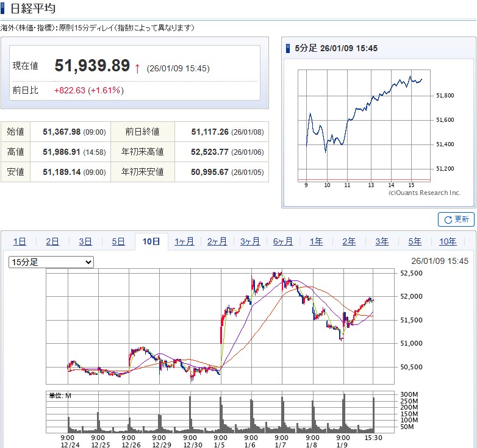Open the 15分足 interval dropdown
Screen dimensions: 477x448
click(51, 262)
